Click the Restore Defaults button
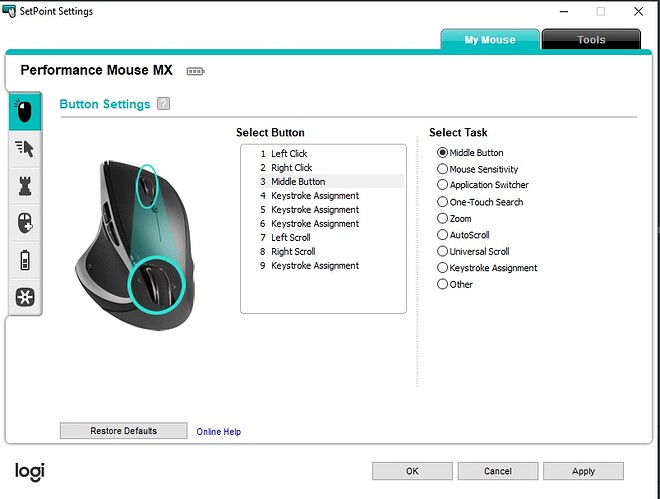 point(123,430)
